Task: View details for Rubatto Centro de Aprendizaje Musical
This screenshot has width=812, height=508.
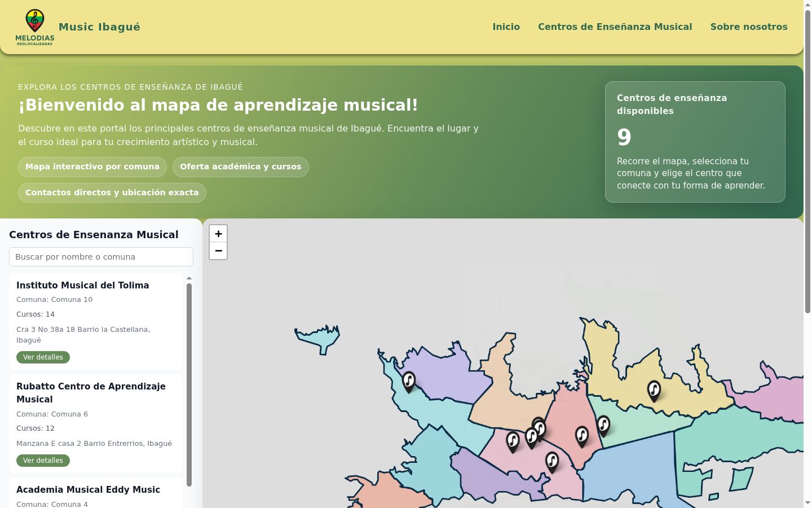Action: [x=43, y=461]
